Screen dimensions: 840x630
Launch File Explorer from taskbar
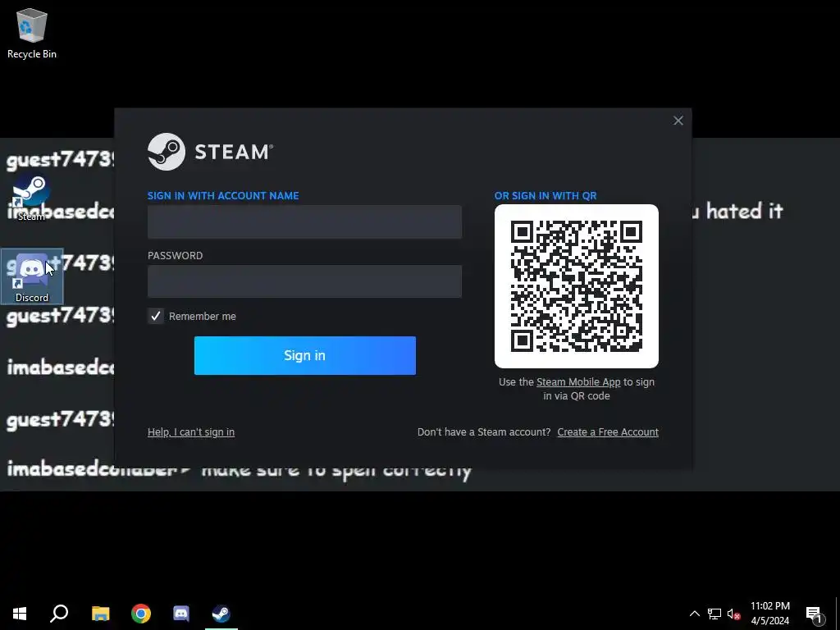(x=100, y=614)
